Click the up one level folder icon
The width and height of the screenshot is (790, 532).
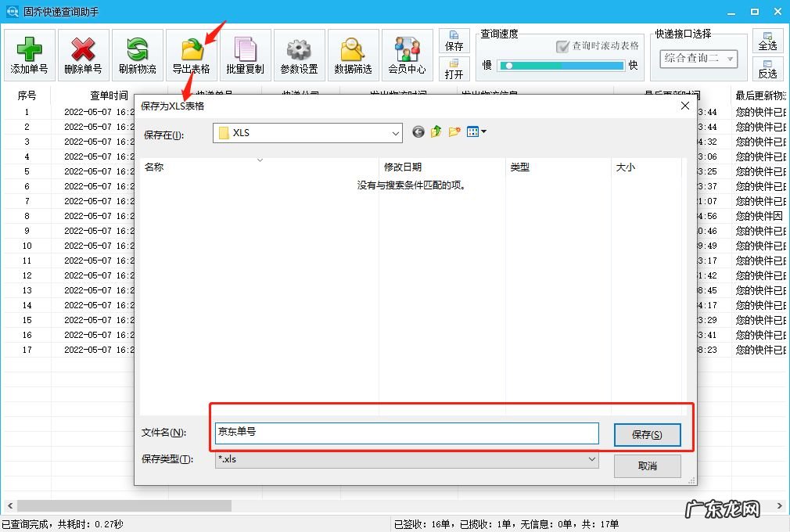[x=436, y=131]
